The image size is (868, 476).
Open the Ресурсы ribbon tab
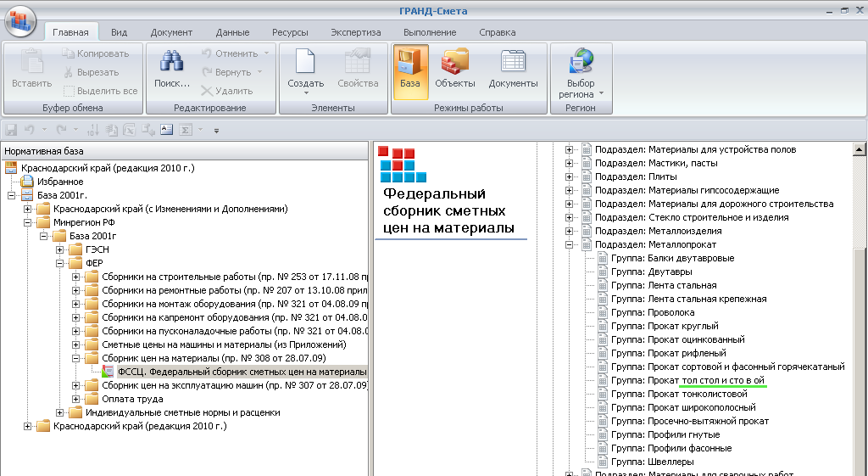(290, 32)
